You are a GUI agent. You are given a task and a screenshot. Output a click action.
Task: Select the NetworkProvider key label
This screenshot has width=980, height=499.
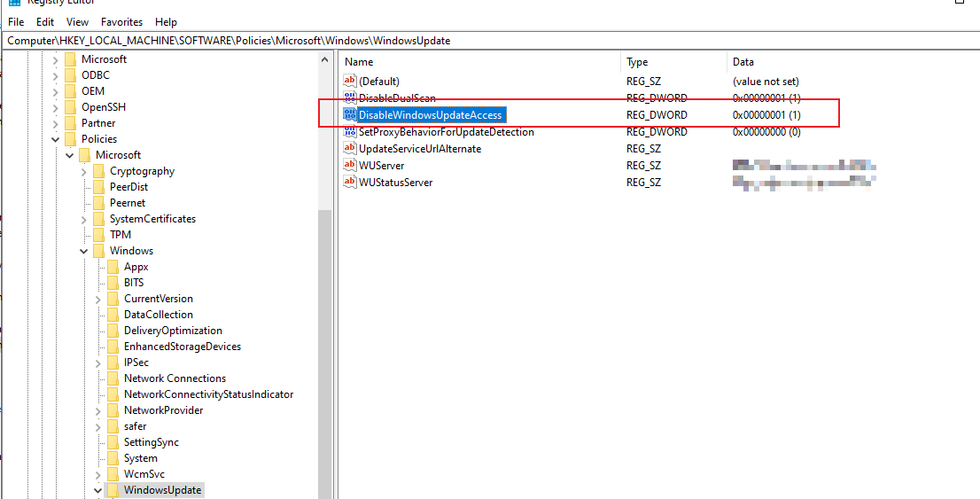click(x=163, y=411)
